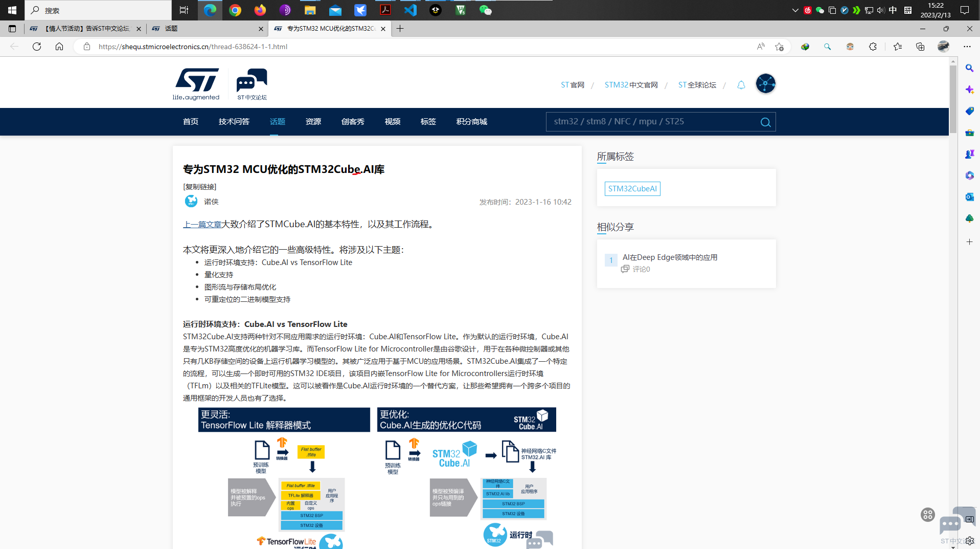Show hidden system tray icons
This screenshot has width=980, height=549.
pos(795,10)
